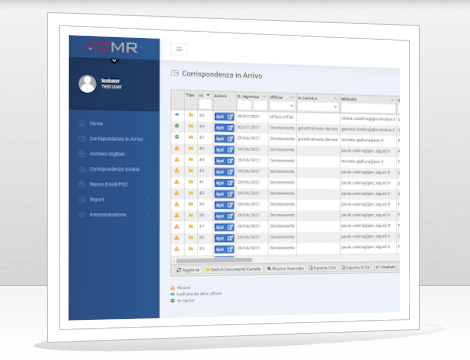Click the Azioni column header
This screenshot has height=360, width=470.
pyautogui.click(x=221, y=96)
